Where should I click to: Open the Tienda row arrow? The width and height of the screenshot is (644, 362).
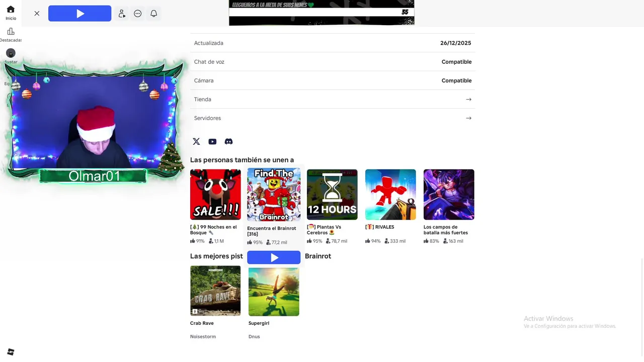point(468,100)
